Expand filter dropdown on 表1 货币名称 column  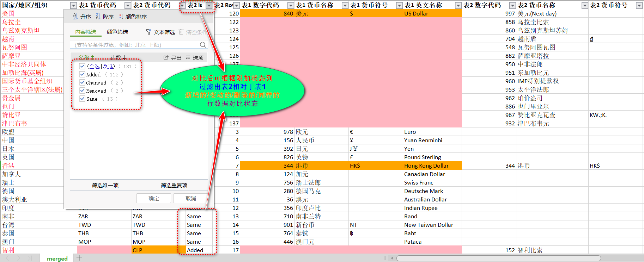tap(345, 5)
